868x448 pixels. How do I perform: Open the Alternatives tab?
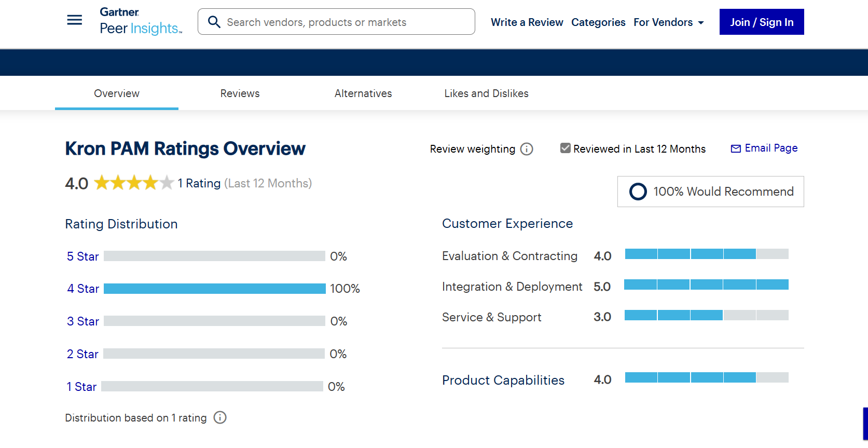363,93
